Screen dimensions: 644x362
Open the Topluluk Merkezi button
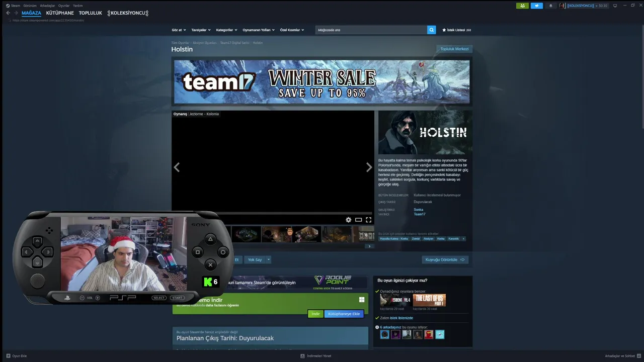click(454, 49)
